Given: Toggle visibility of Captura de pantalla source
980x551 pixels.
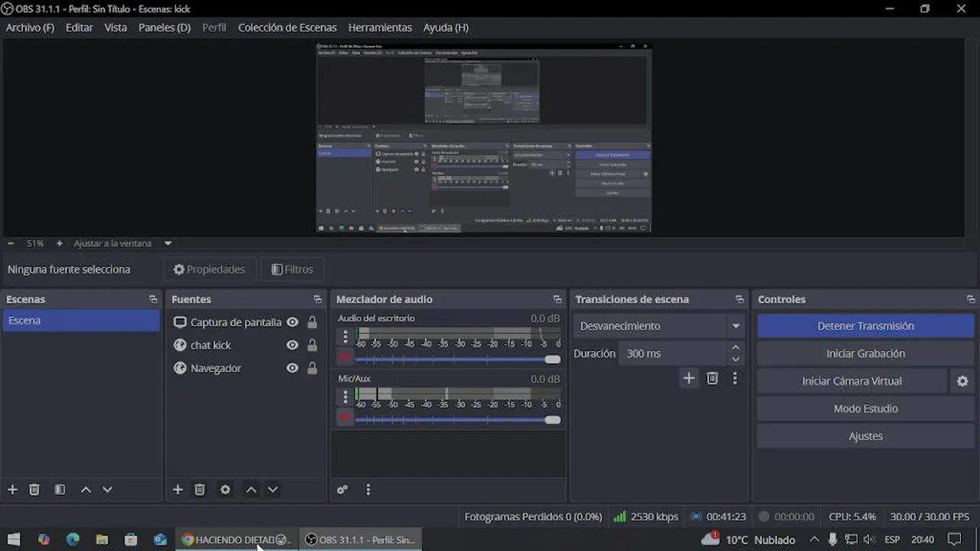Looking at the screenshot, I should click(x=292, y=322).
